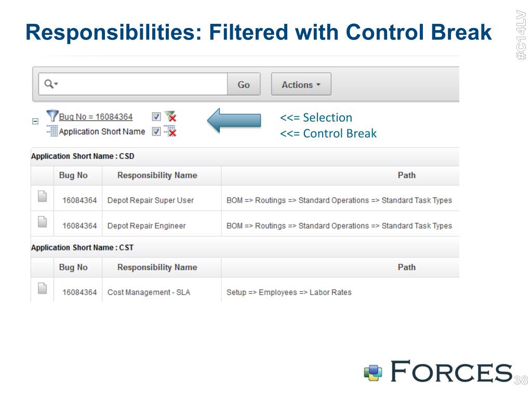This screenshot has width=532, height=399.
Task: Focus the report search text field
Action: pyautogui.click(x=142, y=84)
